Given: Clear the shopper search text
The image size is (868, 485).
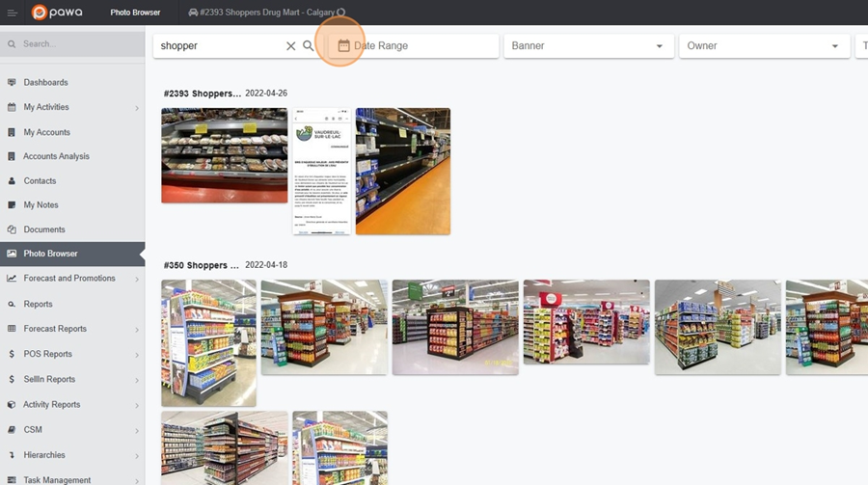Looking at the screenshot, I should point(290,46).
